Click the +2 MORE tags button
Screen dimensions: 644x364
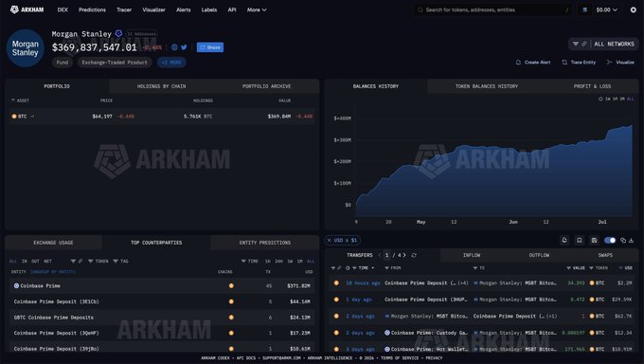pos(171,63)
